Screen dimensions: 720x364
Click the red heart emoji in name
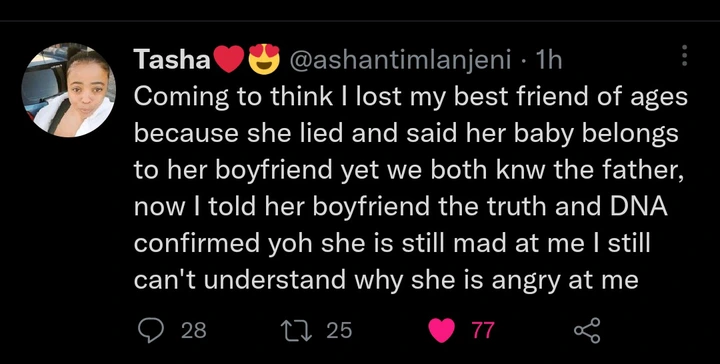pos(229,60)
